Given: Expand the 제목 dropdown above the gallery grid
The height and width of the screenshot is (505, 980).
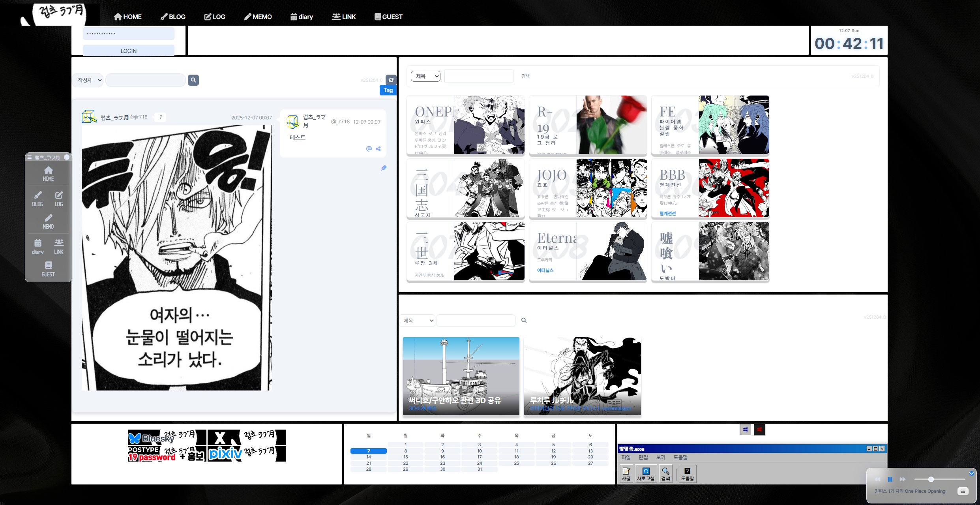Looking at the screenshot, I should click(x=425, y=76).
